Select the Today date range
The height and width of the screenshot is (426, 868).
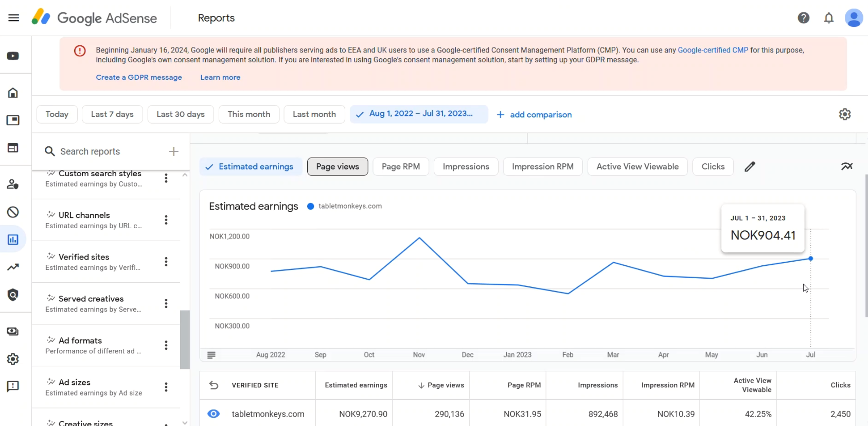pyautogui.click(x=57, y=114)
